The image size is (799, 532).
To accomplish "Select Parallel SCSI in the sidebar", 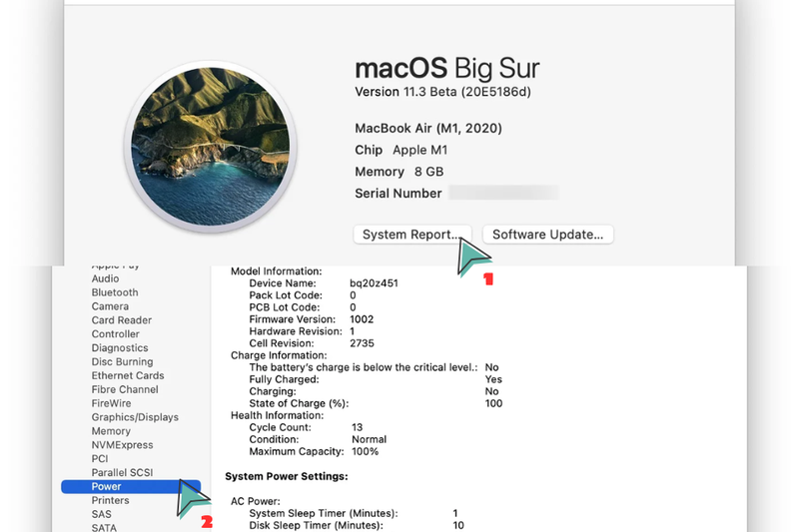I will pyautogui.click(x=122, y=472).
